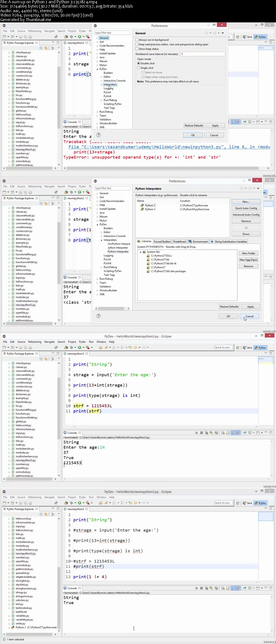
Task: Collapse Interpreters node in Python Interpreters dialog
Action: [102, 240]
